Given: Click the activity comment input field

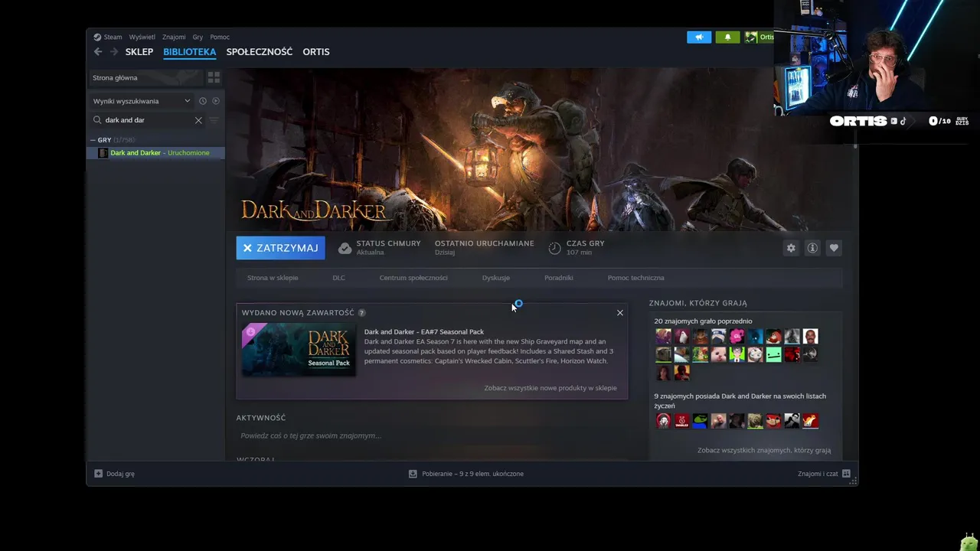Looking at the screenshot, I should coord(432,435).
